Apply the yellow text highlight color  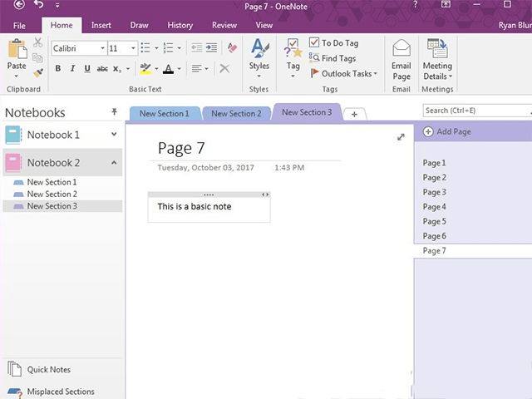coord(145,68)
